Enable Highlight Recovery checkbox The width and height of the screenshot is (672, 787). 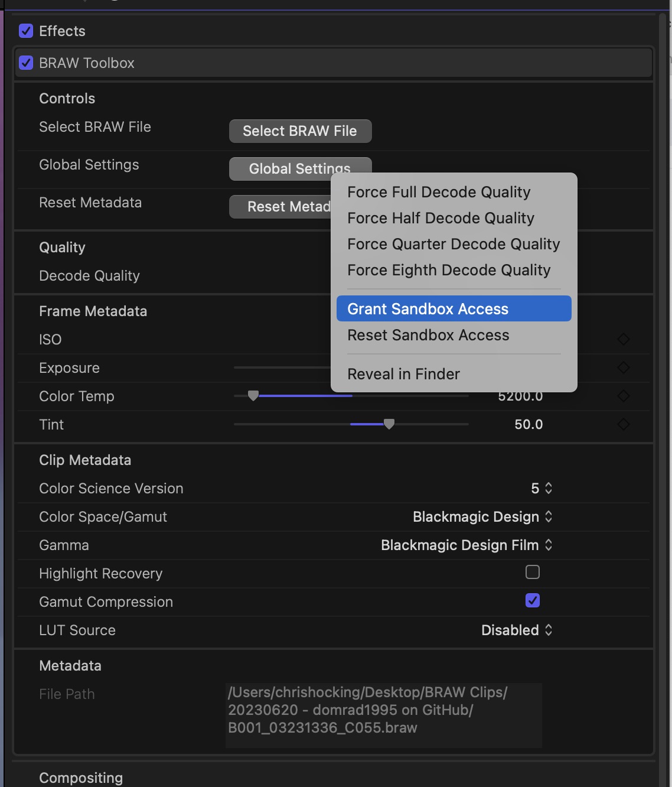[532, 572]
